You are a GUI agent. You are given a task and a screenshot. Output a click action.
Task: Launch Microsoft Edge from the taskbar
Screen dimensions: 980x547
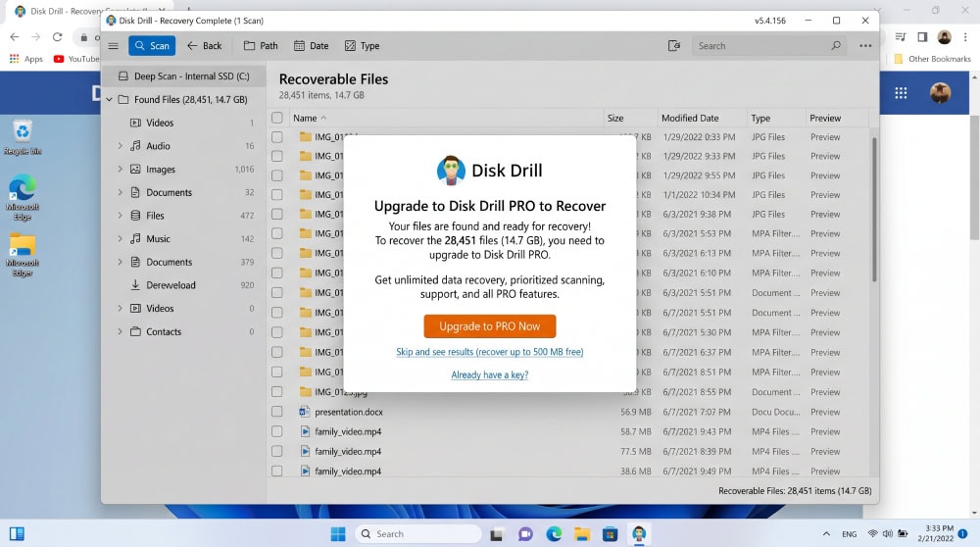pyautogui.click(x=554, y=534)
